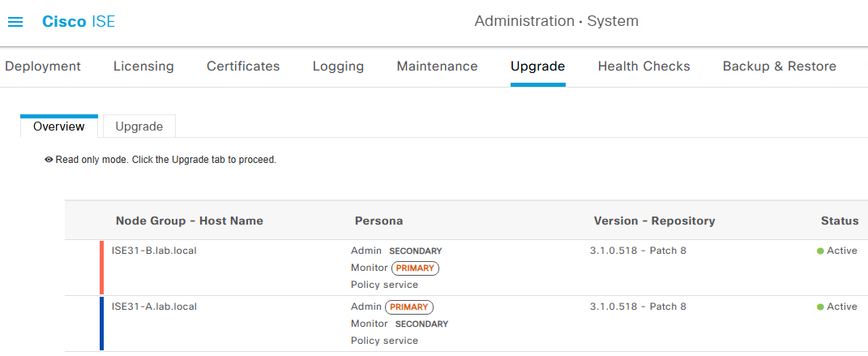Viewport: 868px width, 356px height.
Task: Click the red node marker of ISE31-B
Action: pyautogui.click(x=102, y=268)
